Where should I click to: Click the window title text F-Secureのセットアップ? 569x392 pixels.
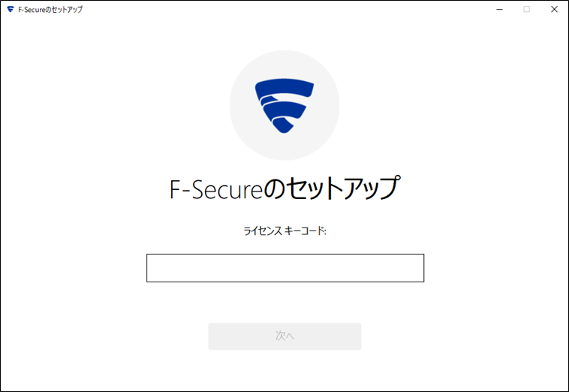50,10
